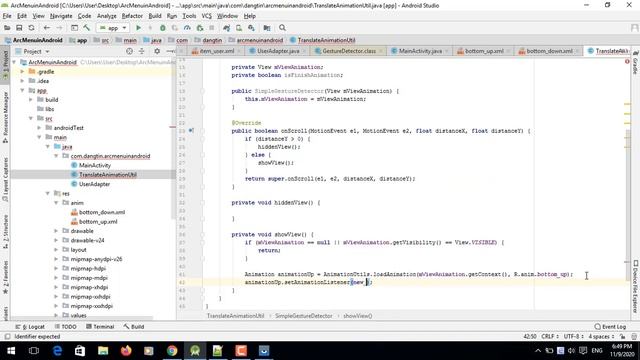Viewport: 640px width, 360px height.
Task: Click the Debug app bug icon
Action: pos(162,28)
